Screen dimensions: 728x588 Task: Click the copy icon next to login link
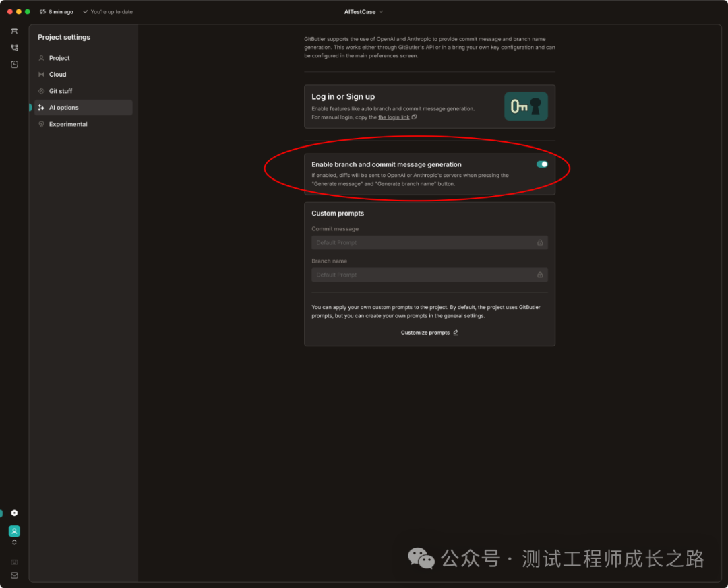tap(414, 117)
